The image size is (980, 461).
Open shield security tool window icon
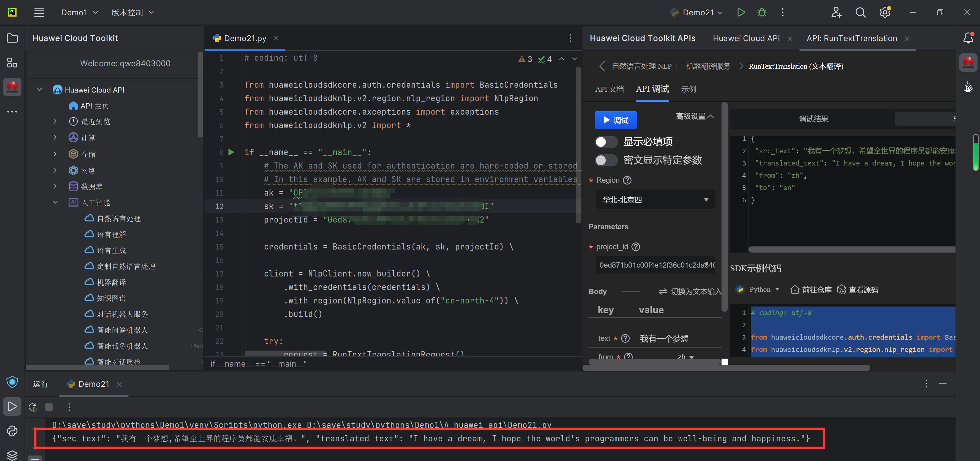pos(12,381)
